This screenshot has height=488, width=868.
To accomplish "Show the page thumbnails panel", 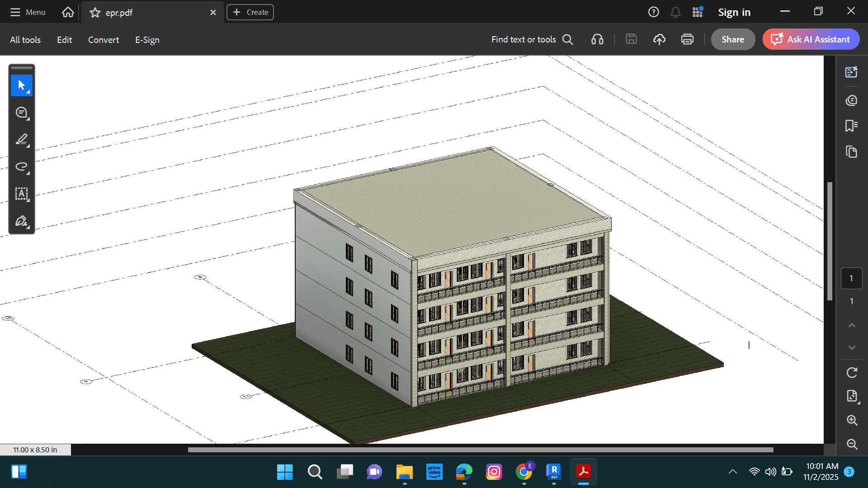I will pos(851,152).
